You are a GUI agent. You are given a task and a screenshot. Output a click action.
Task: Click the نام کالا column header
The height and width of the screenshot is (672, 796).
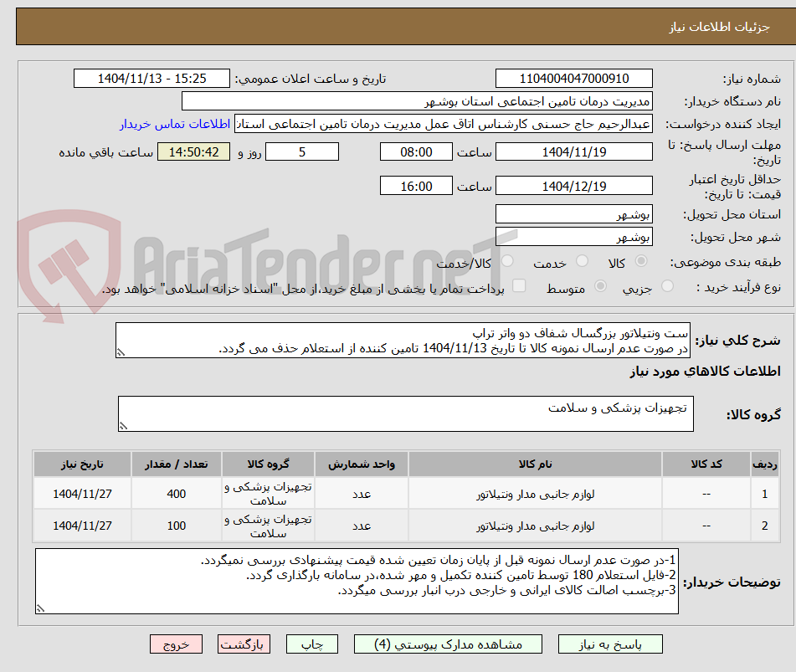point(535,464)
